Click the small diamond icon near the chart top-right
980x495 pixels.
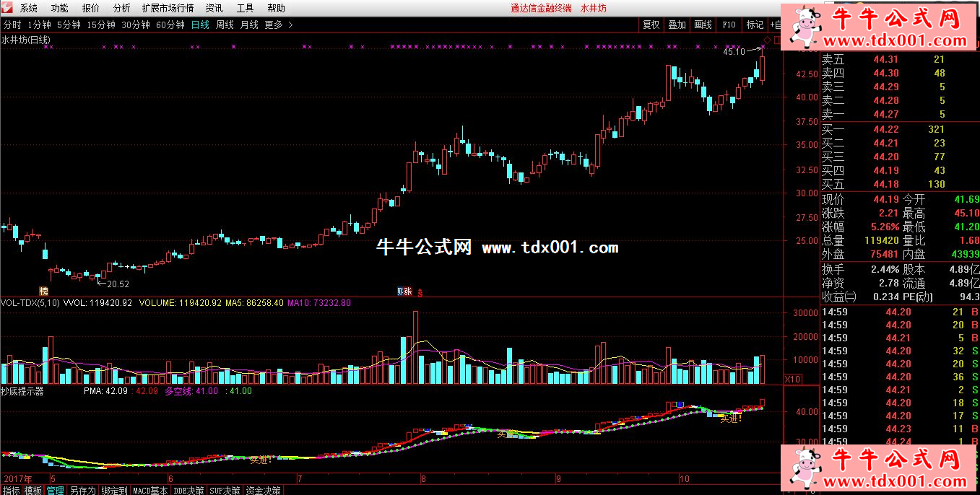point(768,39)
